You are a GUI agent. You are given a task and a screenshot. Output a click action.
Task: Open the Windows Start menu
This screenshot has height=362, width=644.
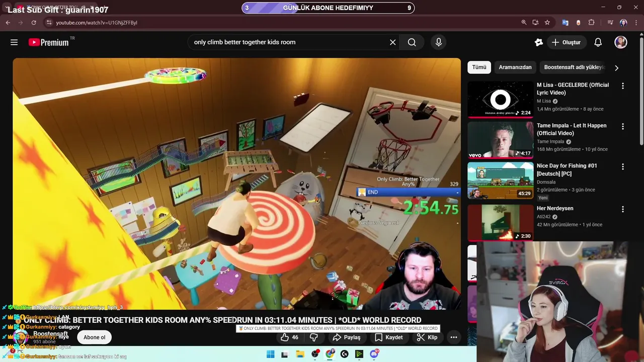click(270, 354)
